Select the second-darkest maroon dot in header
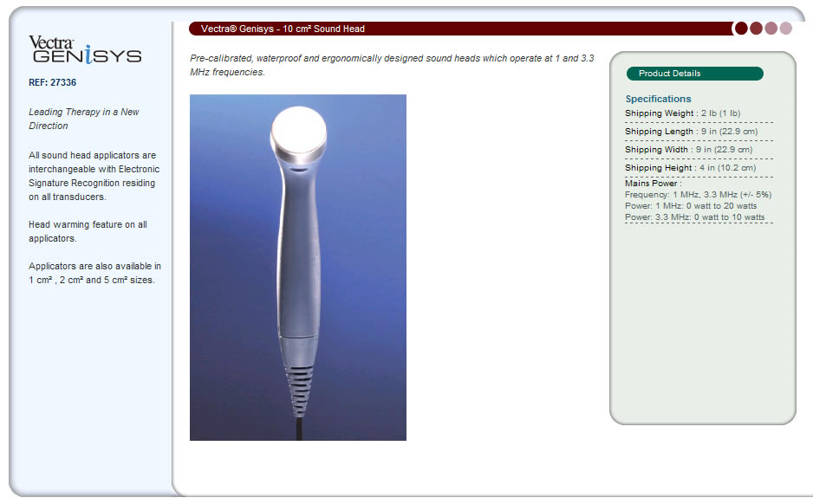813x504 pixels. (757, 29)
